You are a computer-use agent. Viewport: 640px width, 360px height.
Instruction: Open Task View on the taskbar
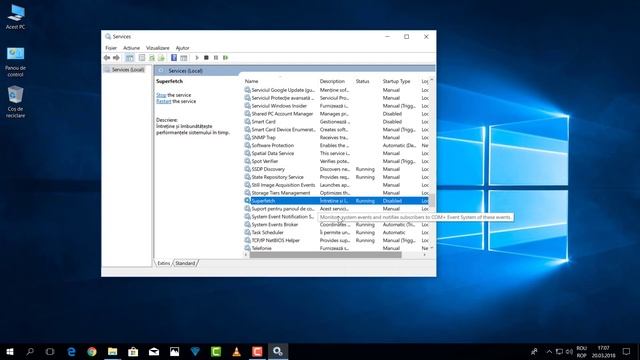[x=50, y=351]
